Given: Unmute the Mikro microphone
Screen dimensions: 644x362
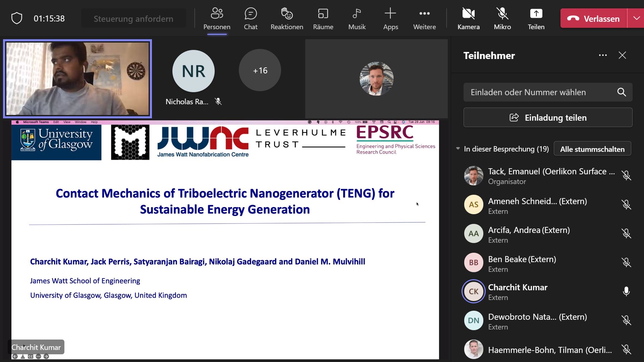Looking at the screenshot, I should click(502, 19).
